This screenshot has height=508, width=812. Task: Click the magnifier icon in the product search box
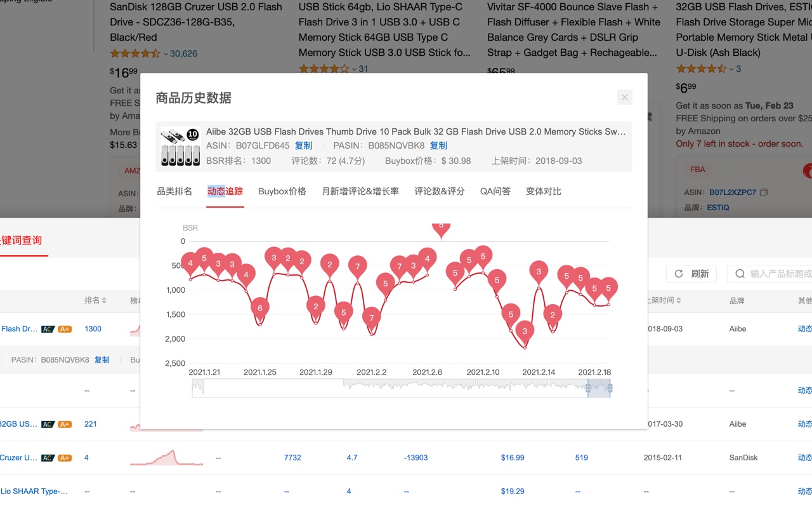click(739, 274)
